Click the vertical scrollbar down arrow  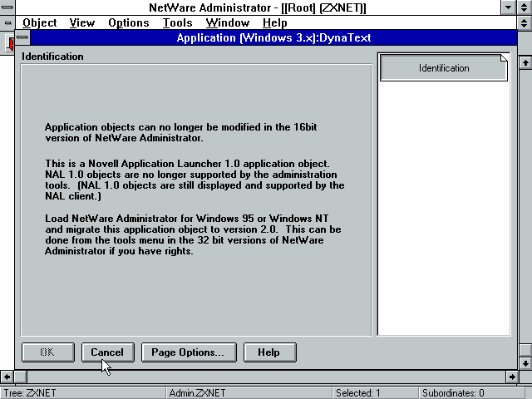coord(525,363)
